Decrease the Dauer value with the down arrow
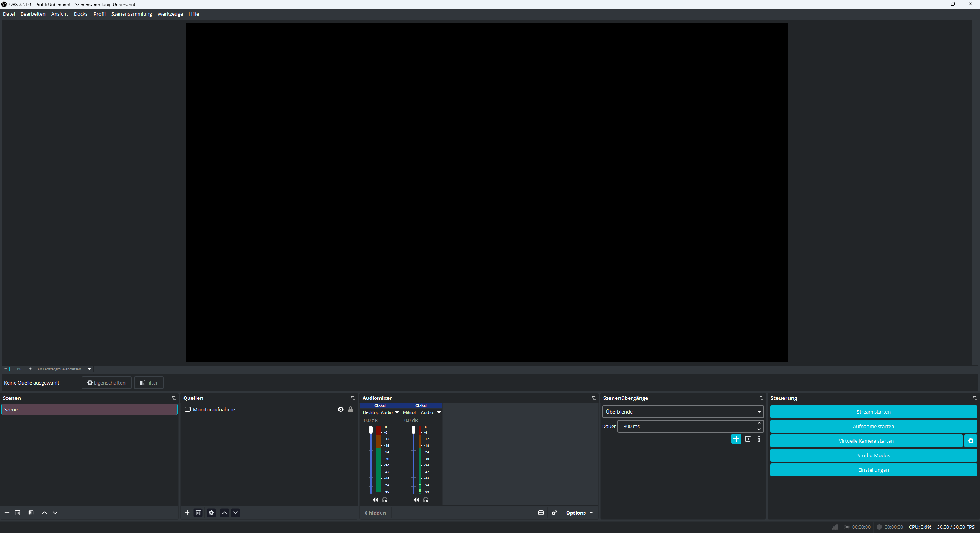980x533 pixels. tap(759, 429)
